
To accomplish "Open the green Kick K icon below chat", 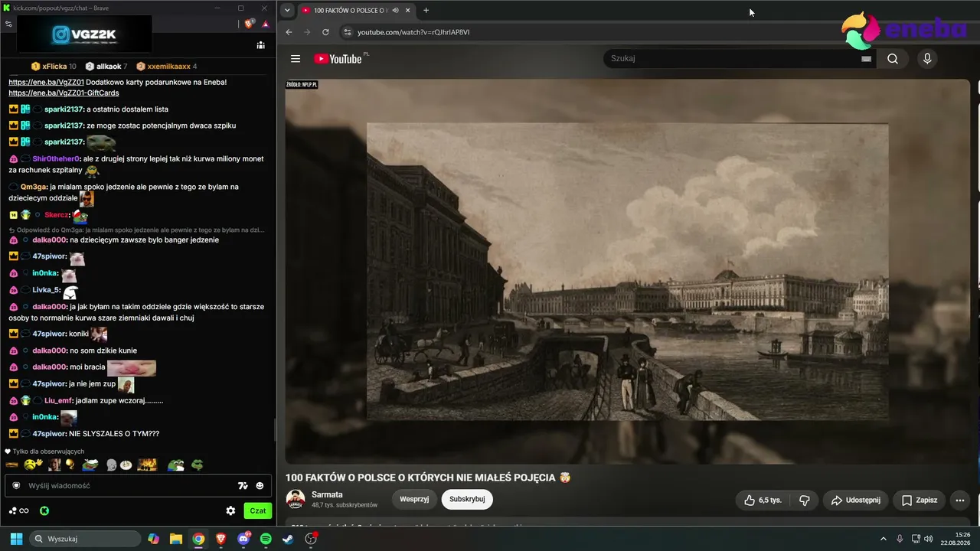I will pos(44,510).
